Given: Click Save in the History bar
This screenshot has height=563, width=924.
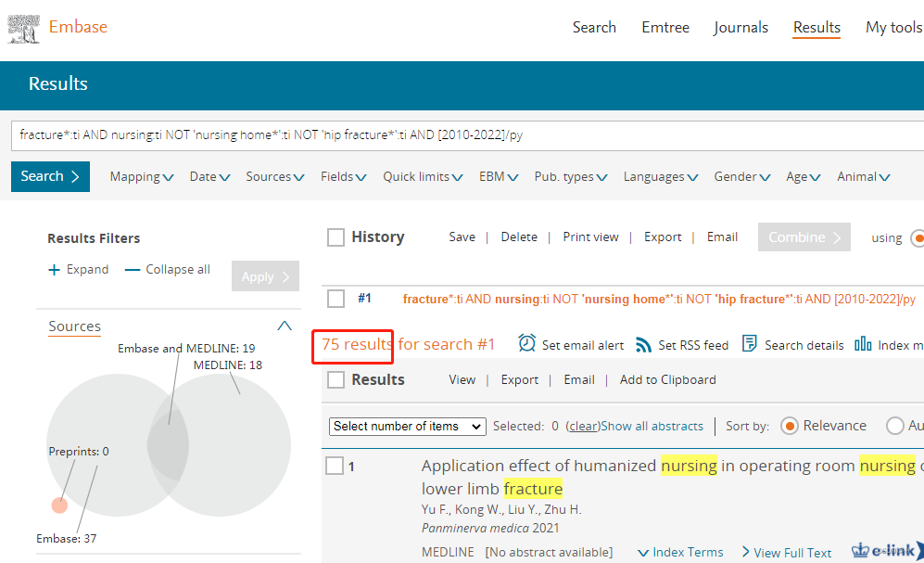Looking at the screenshot, I should tap(462, 237).
